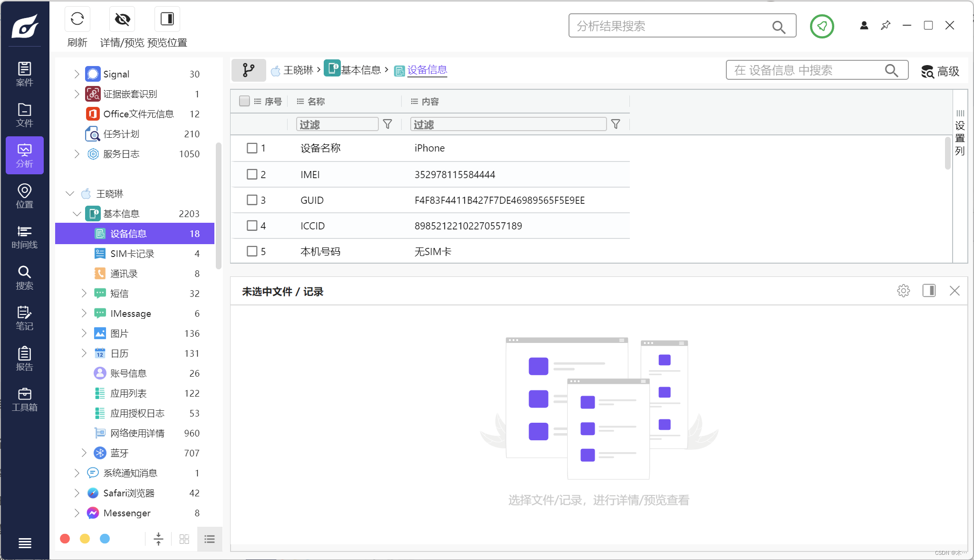Collapse the 基本信息 tree node
This screenshot has height=560, width=974.
point(77,214)
